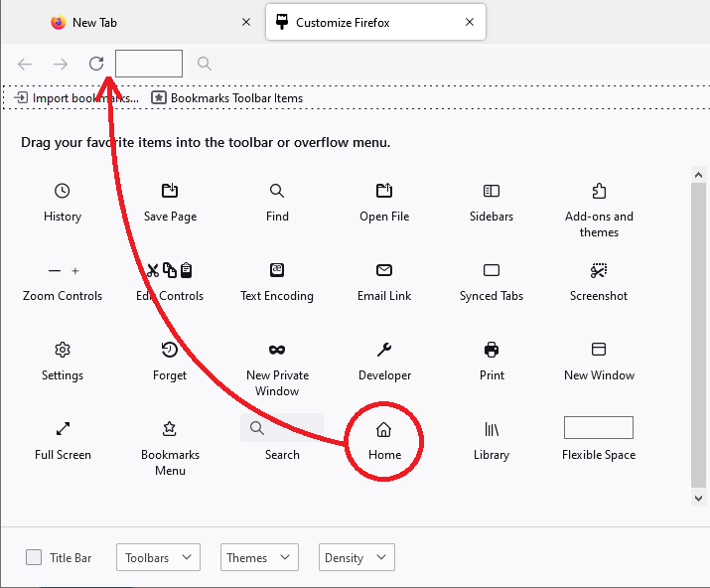
Task: Click Import bookmarks… in bookmarks toolbar
Action: tap(76, 98)
